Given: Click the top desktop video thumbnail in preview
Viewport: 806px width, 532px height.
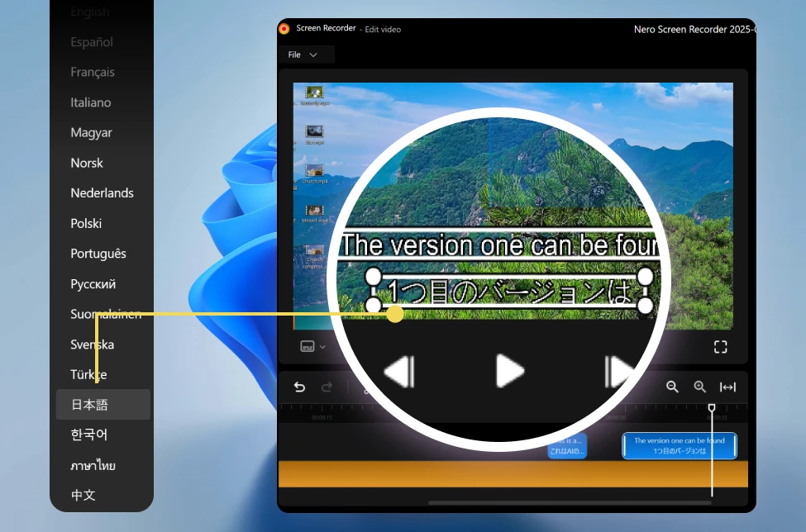Looking at the screenshot, I should pos(314,96).
